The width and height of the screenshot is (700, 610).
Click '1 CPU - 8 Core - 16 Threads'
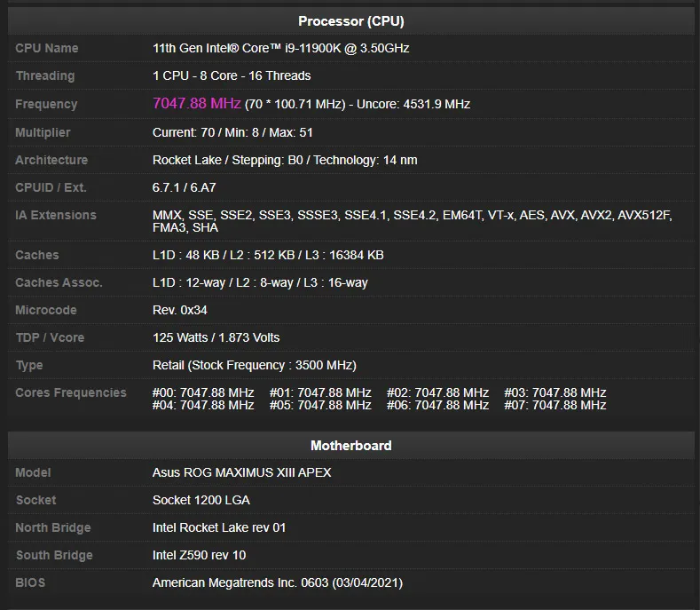pyautogui.click(x=232, y=76)
